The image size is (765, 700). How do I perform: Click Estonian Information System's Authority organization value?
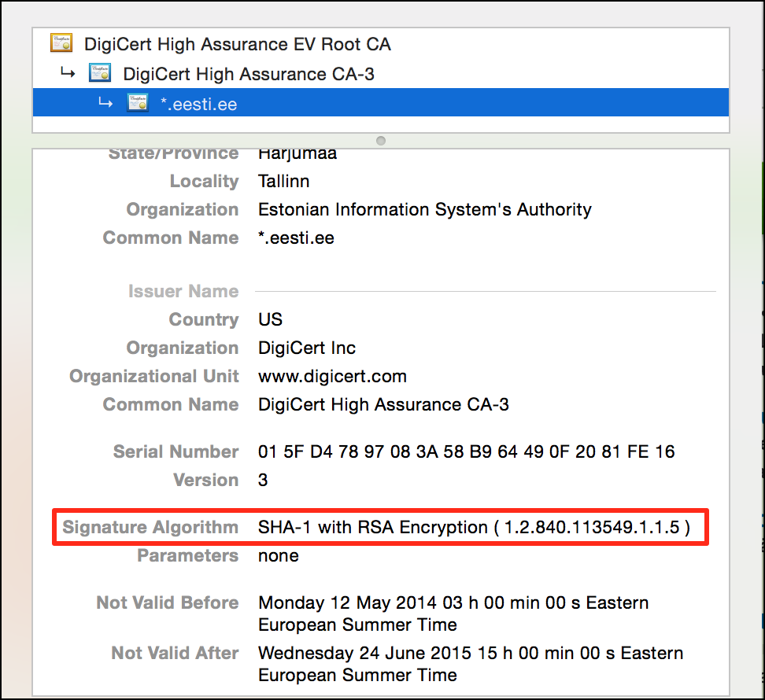pyautogui.click(x=424, y=210)
